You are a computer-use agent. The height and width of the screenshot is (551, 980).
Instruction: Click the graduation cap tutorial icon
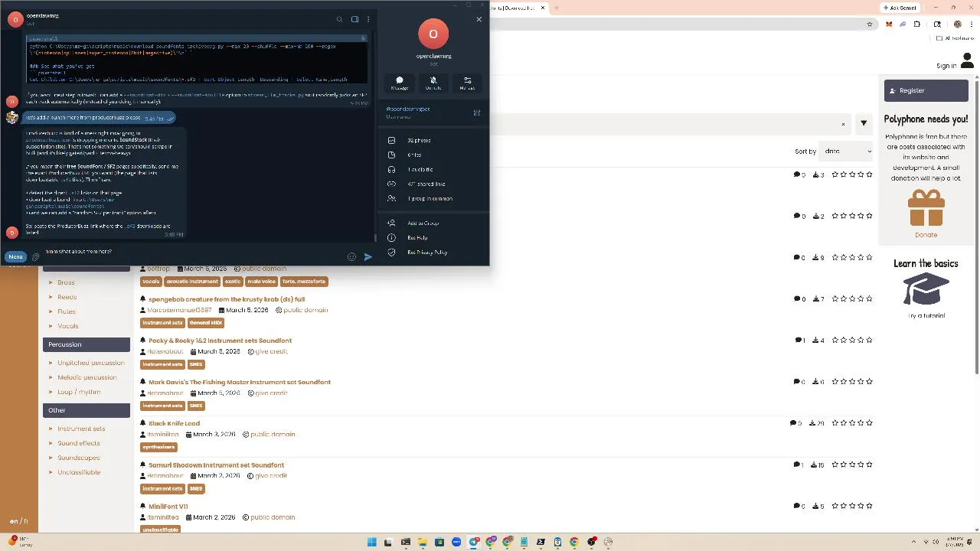click(926, 290)
